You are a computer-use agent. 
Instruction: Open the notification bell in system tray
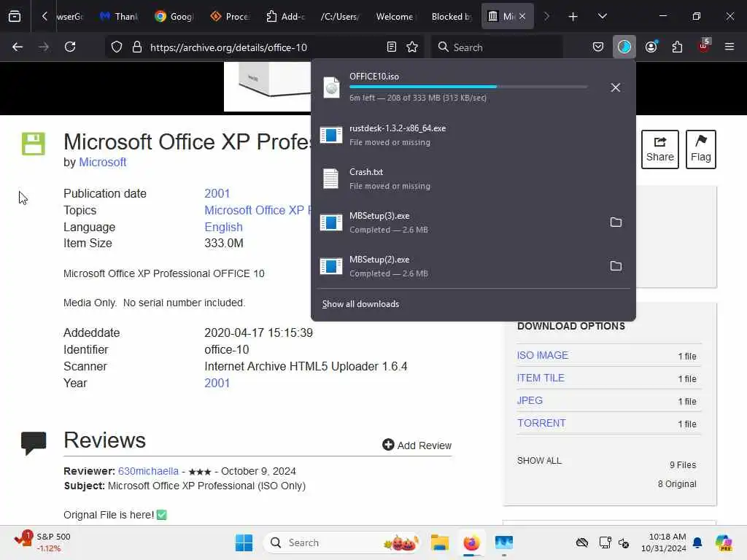coord(697,542)
